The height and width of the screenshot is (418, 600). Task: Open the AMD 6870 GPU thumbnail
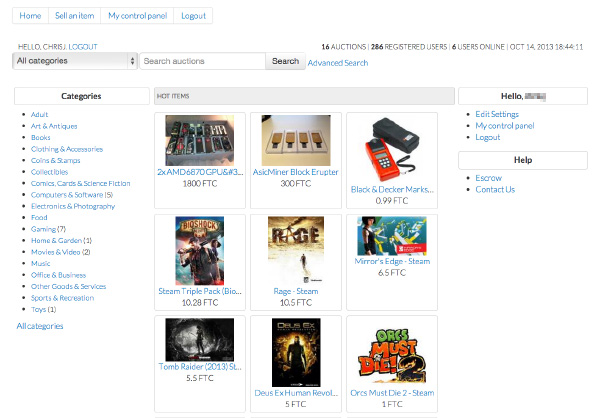200,140
